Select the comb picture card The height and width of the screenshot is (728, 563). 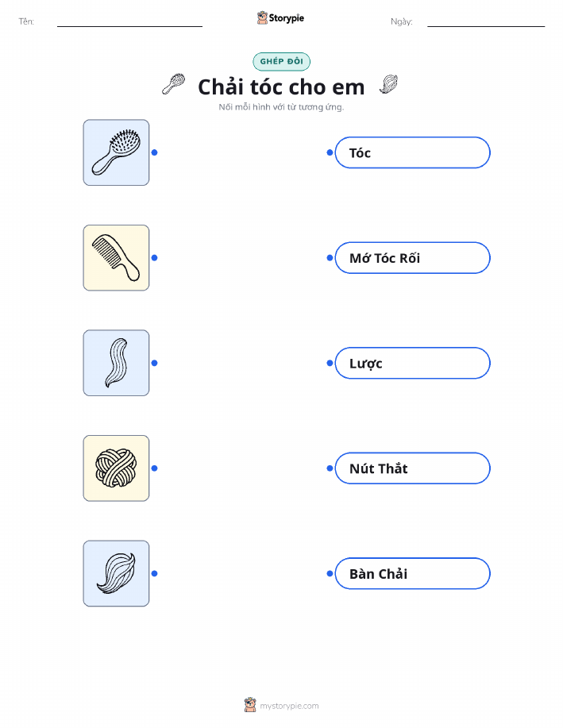coord(116,258)
